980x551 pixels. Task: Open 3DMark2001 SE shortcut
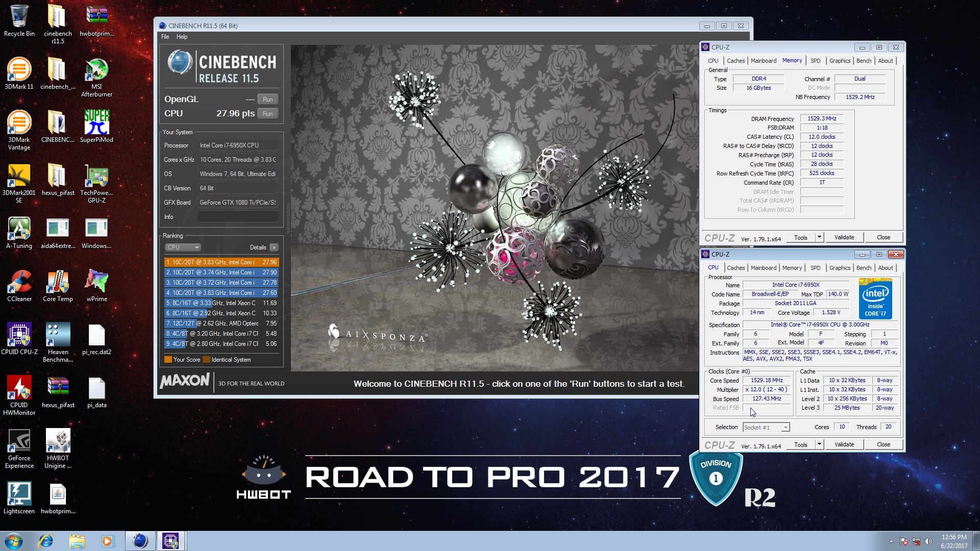(19, 183)
